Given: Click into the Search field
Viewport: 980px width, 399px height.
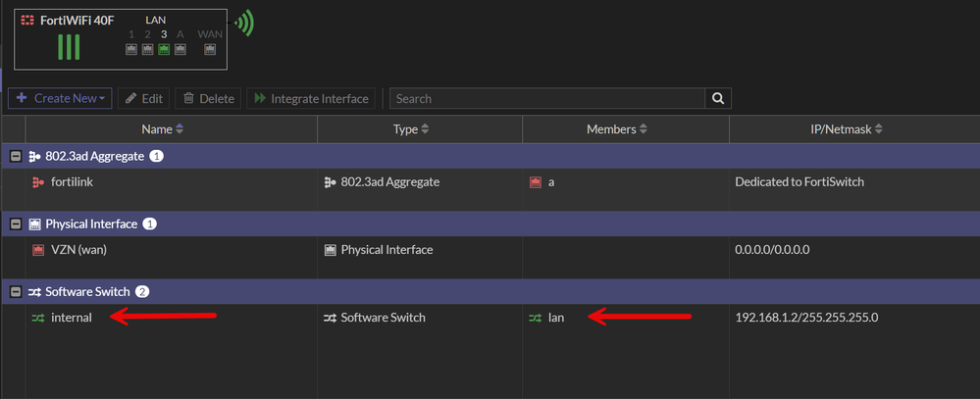Looking at the screenshot, I should click(x=547, y=98).
